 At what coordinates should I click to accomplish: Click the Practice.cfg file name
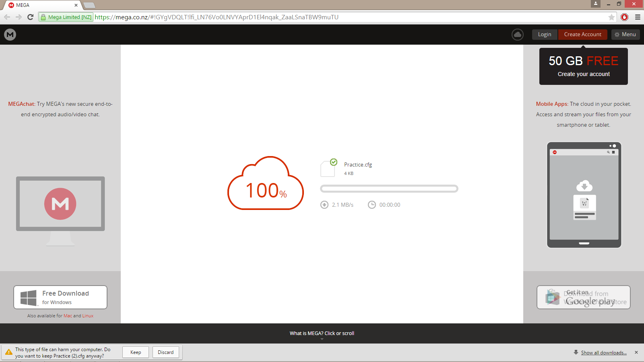(x=358, y=165)
